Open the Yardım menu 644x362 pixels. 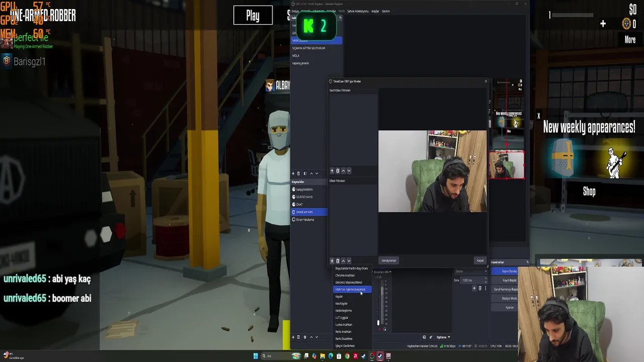pyautogui.click(x=386, y=11)
